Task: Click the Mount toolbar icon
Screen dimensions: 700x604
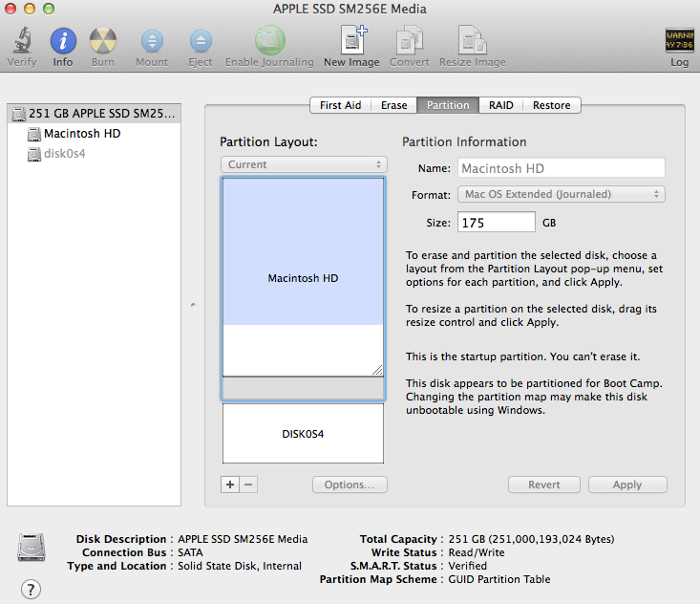Action: click(x=152, y=41)
